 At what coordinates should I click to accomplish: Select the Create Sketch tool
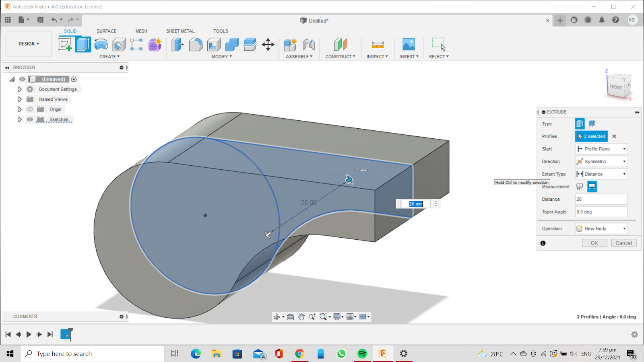point(65,44)
